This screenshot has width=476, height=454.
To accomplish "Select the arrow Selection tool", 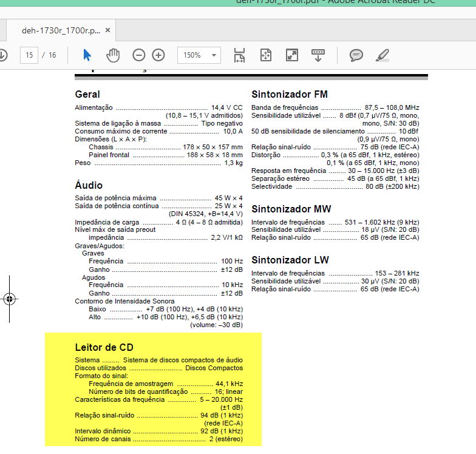I will 87,55.
